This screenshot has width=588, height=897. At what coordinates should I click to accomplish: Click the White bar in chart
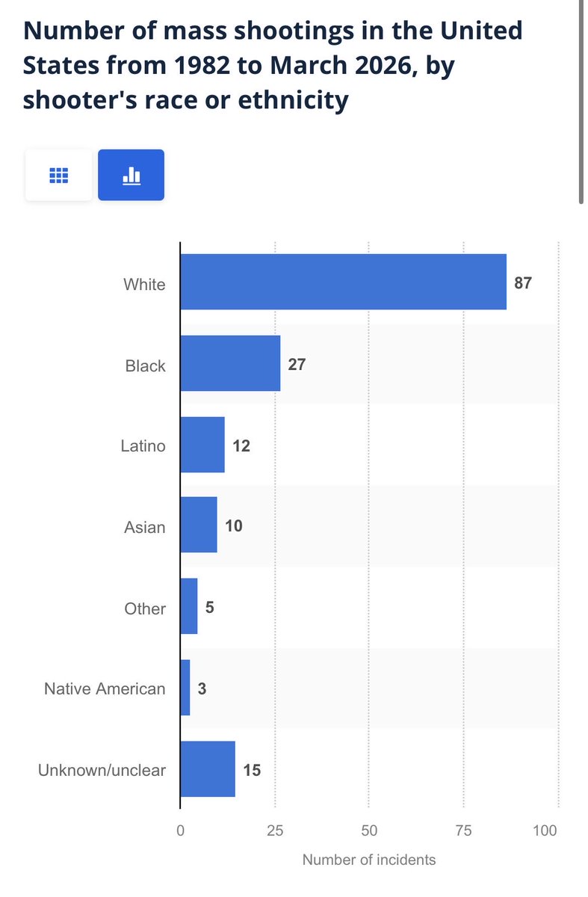click(343, 282)
